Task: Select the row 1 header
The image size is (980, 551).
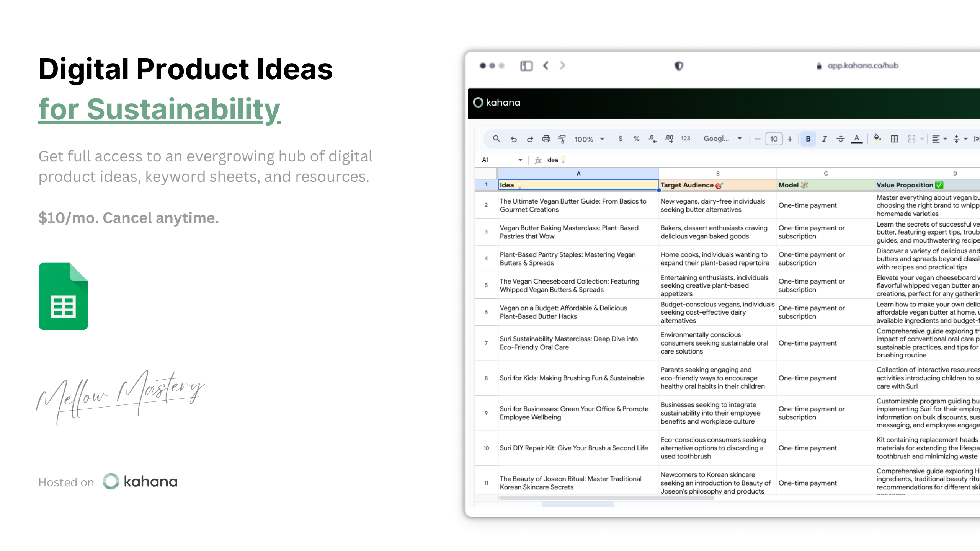Action: point(486,185)
